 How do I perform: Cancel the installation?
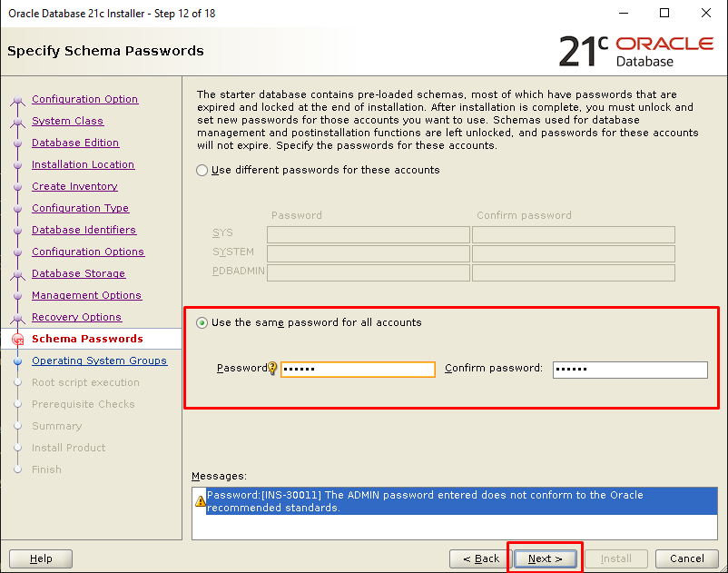(686, 558)
